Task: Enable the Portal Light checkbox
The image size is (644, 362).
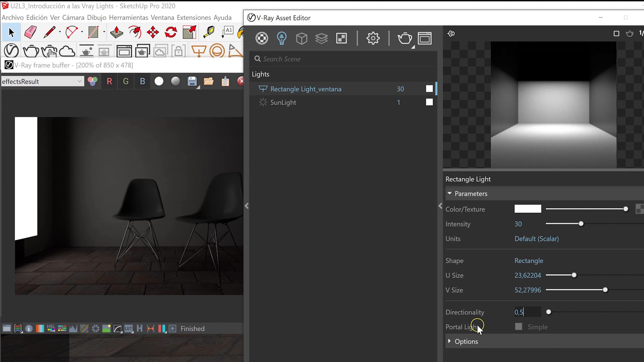Action: (x=518, y=326)
